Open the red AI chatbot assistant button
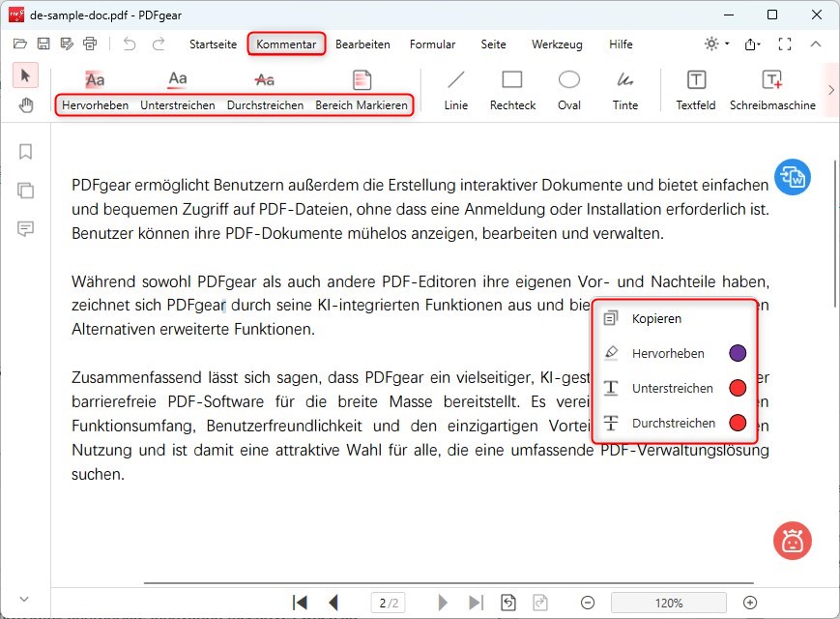 [793, 541]
